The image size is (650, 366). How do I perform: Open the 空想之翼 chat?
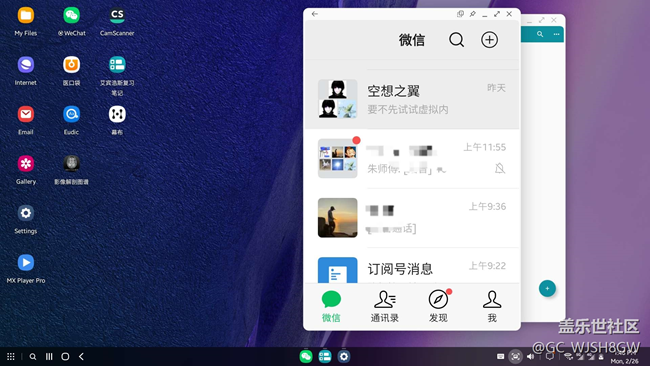412,99
